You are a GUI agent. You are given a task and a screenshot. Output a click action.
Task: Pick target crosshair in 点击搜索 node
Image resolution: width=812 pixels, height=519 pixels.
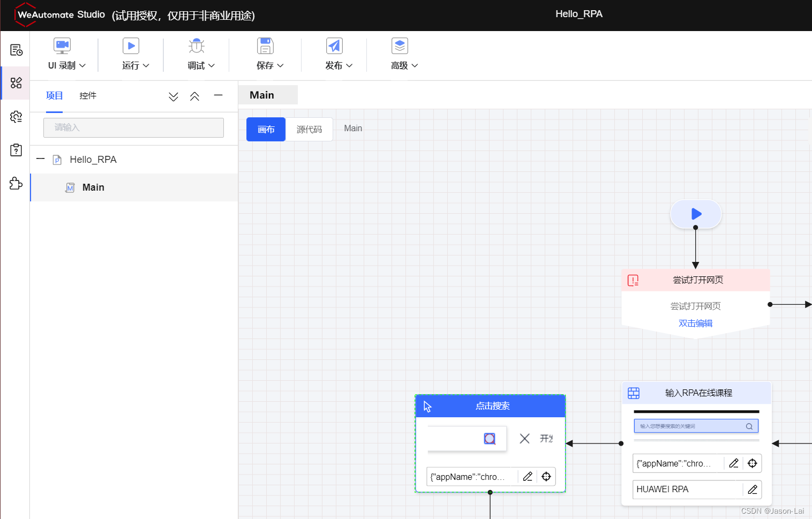coord(546,477)
